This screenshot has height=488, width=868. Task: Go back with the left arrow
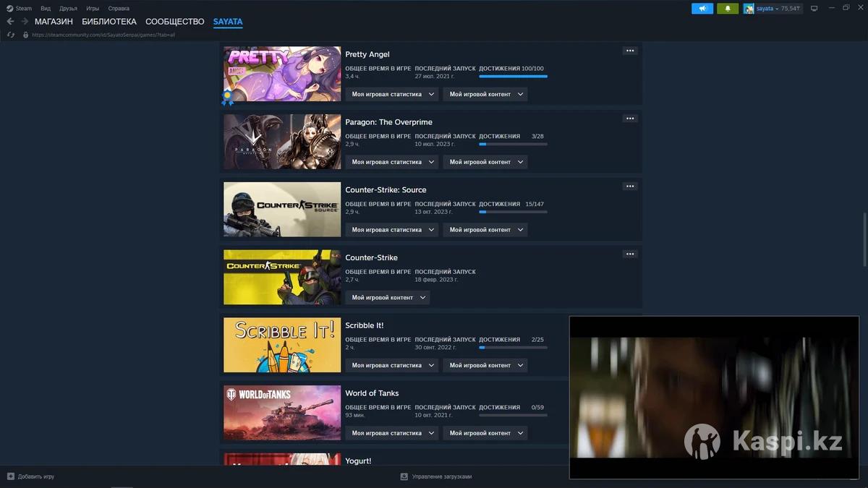point(10,22)
